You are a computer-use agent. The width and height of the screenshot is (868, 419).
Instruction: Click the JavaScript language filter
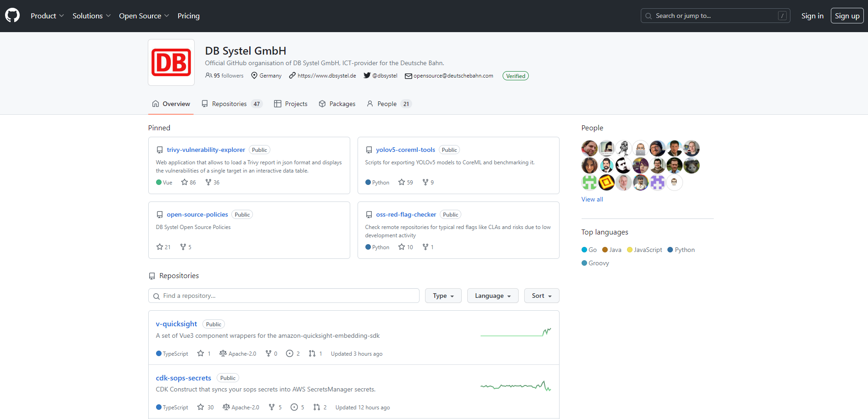click(x=644, y=250)
